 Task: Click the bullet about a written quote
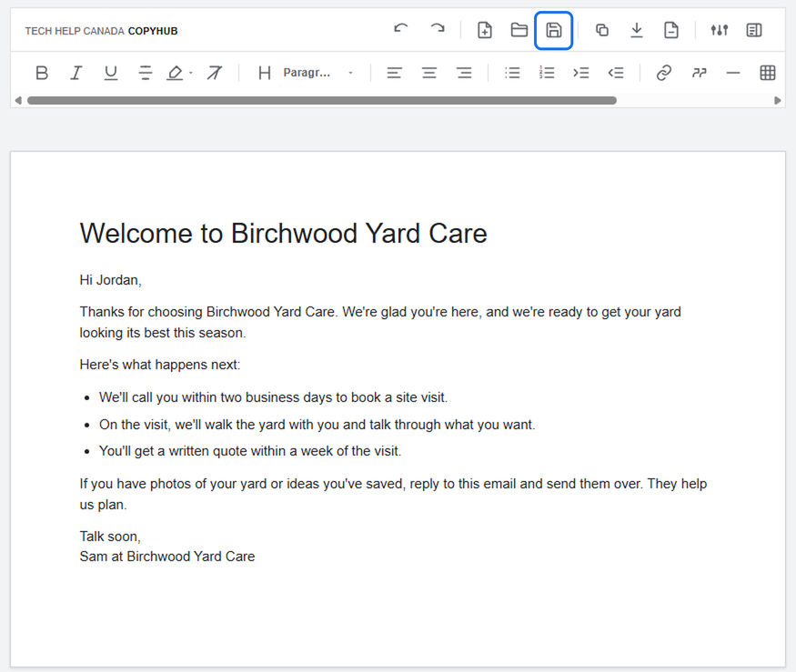(250, 451)
